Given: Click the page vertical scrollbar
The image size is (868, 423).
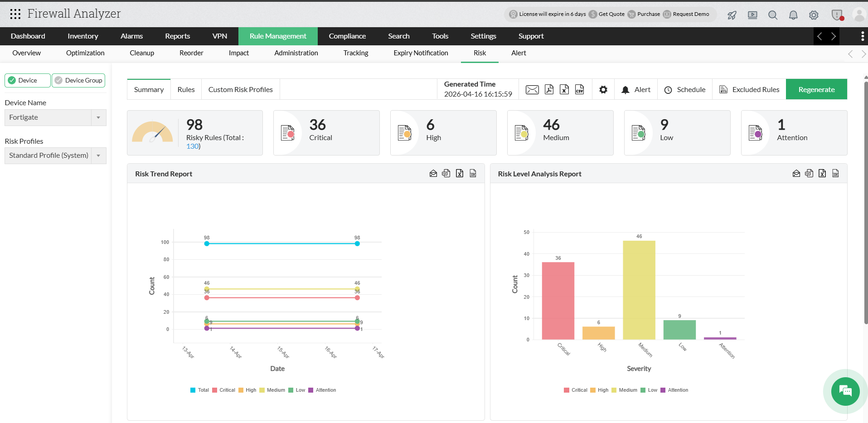Looking at the screenshot, I should [866, 202].
